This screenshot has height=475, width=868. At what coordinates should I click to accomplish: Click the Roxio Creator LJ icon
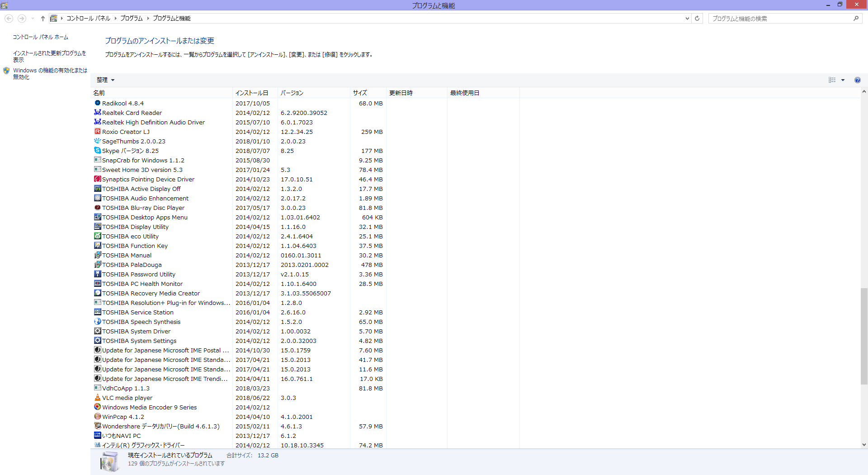pos(97,132)
